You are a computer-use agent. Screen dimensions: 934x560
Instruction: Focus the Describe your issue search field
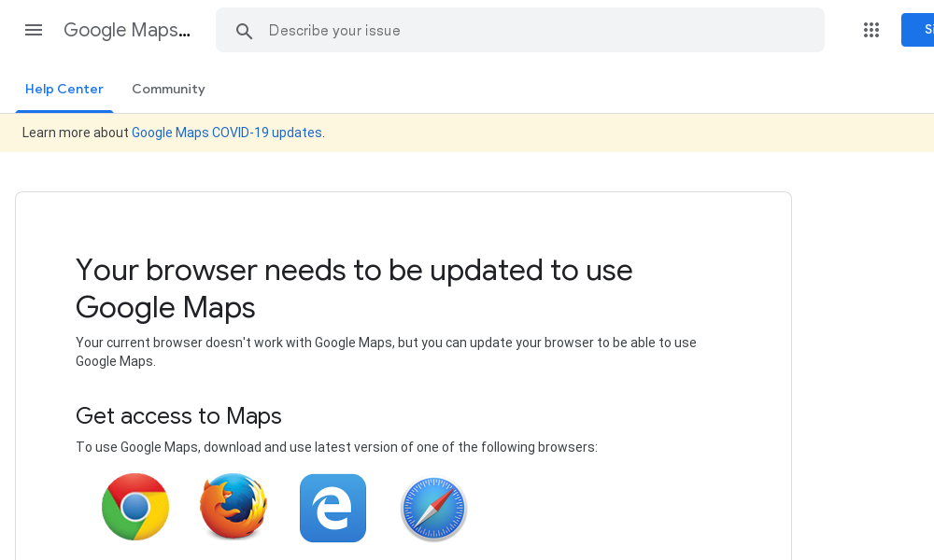(x=520, y=30)
